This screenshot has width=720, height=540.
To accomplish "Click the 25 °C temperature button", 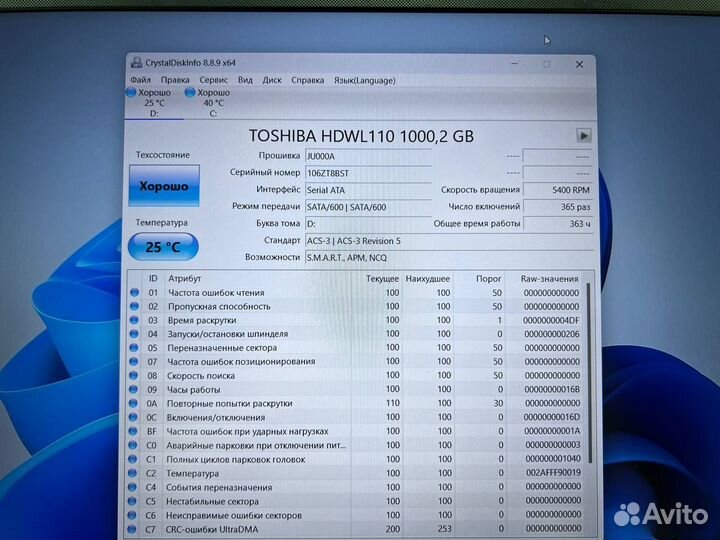I will pos(163,247).
